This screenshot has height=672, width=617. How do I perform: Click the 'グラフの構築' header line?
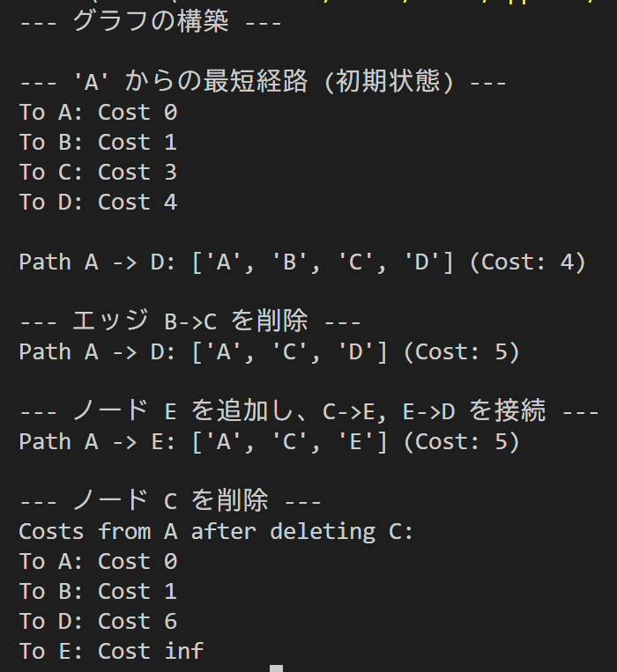coord(150,21)
